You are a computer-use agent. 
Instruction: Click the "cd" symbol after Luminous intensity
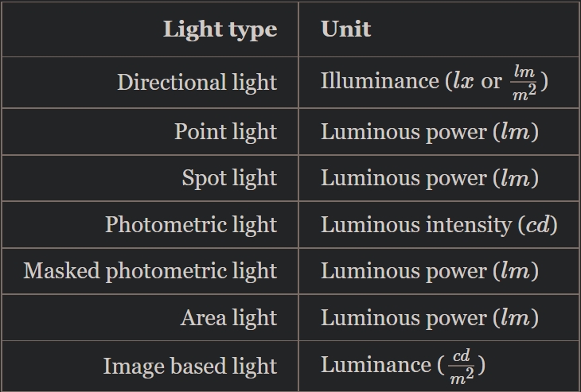(538, 225)
